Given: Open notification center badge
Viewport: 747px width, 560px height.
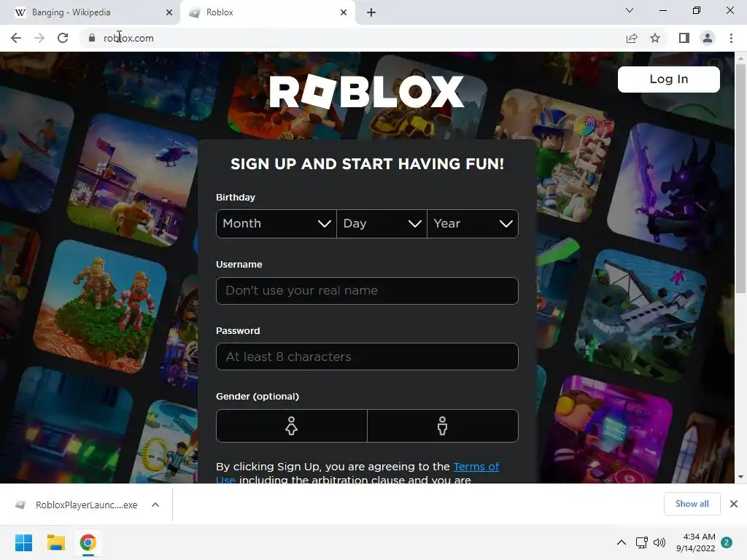Looking at the screenshot, I should tap(727, 542).
